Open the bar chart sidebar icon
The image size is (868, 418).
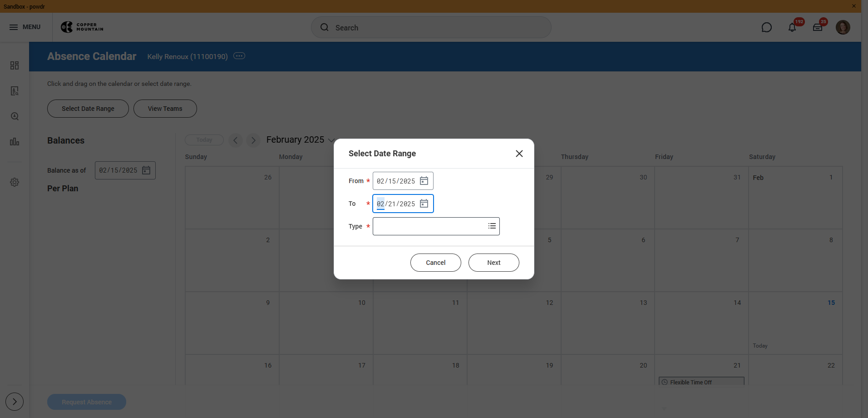pyautogui.click(x=15, y=142)
